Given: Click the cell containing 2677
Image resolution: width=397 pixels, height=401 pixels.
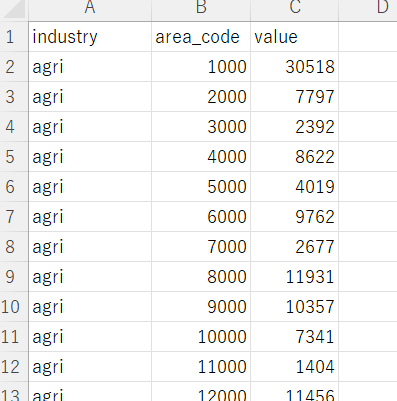Looking at the screenshot, I should tap(295, 247).
